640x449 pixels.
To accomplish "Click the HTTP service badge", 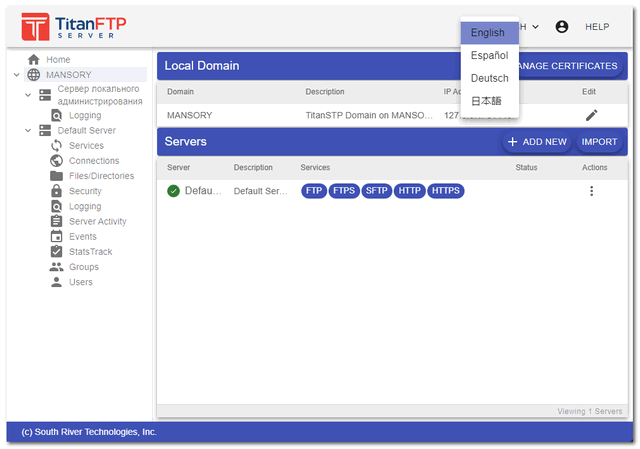I will (409, 191).
